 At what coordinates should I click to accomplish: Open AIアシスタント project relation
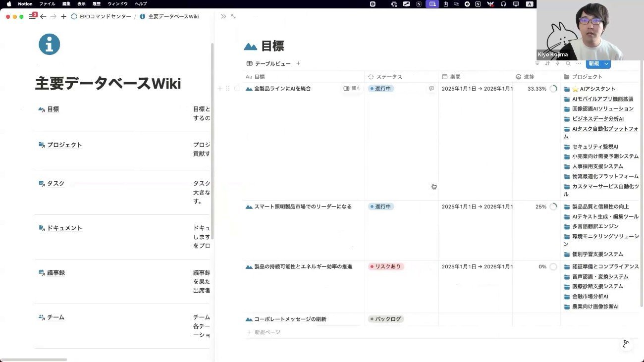(590, 89)
